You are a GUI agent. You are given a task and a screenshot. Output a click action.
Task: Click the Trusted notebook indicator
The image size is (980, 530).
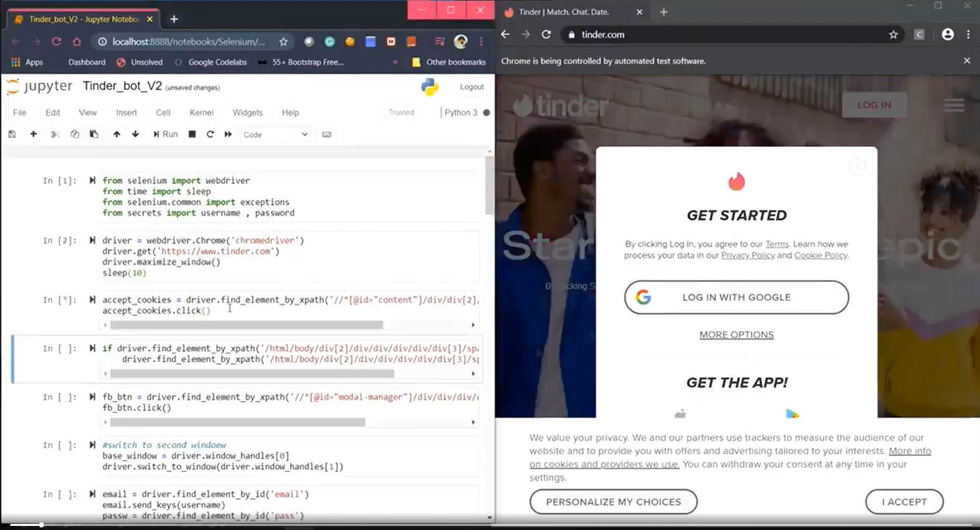[x=401, y=112]
